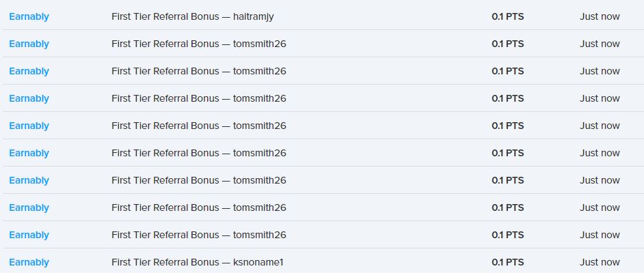Click the Earnably link in the haitramjy row

coord(29,16)
